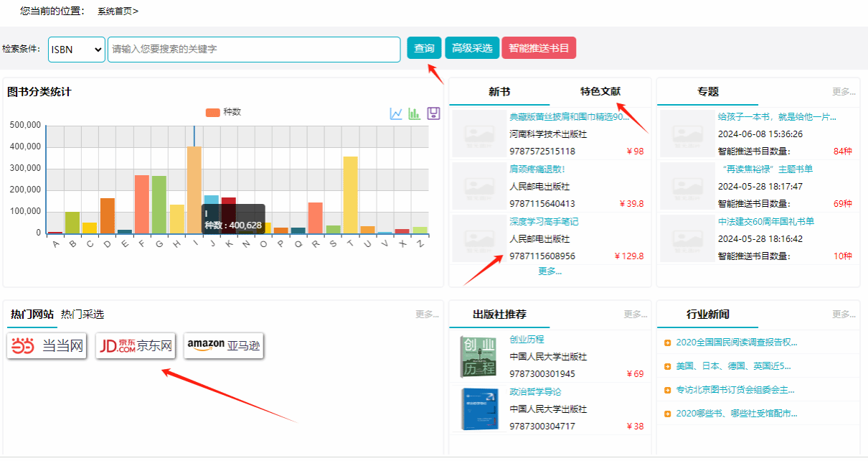
Task: Open the ISBN search condition dropdown
Action: (77, 50)
